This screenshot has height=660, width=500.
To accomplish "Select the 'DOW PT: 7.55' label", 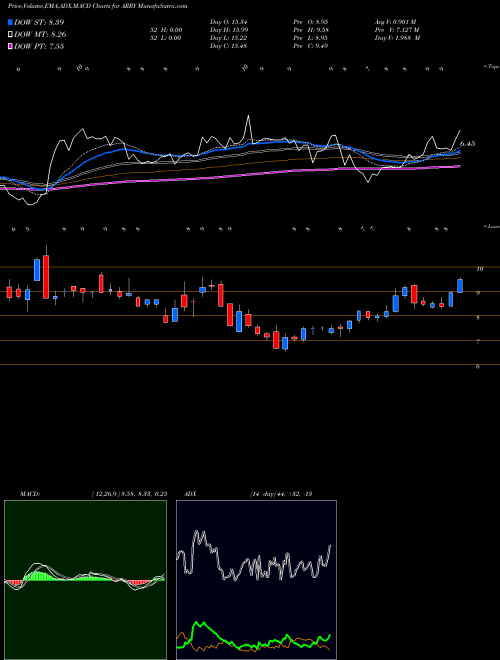I will [x=39, y=46].
